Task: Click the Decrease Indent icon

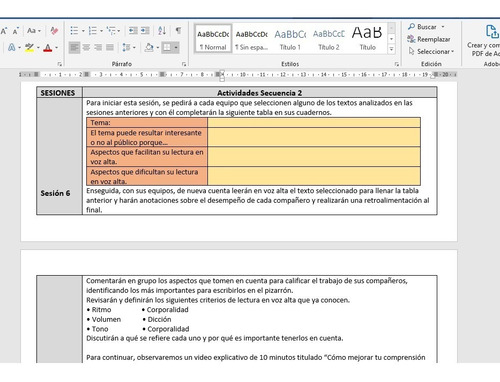Action: [133, 31]
